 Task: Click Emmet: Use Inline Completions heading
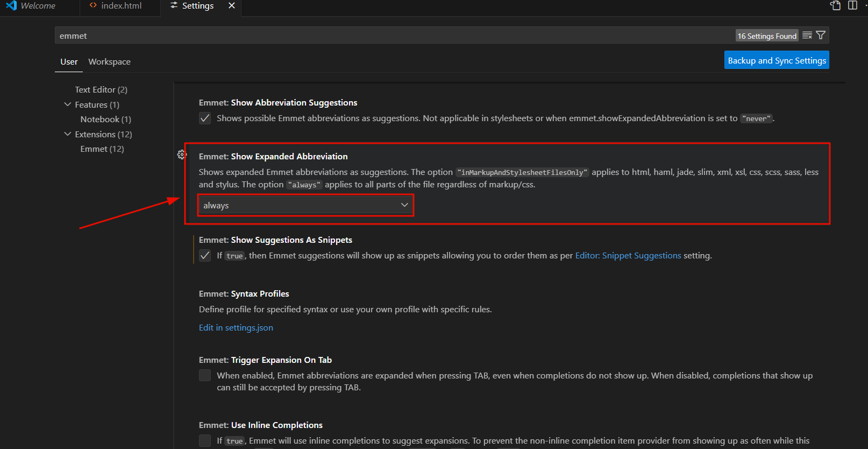[261, 425]
